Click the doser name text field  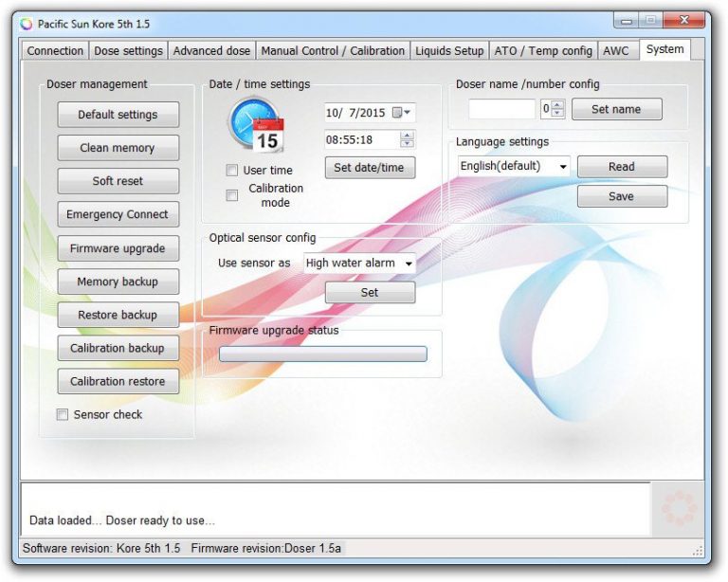501,109
